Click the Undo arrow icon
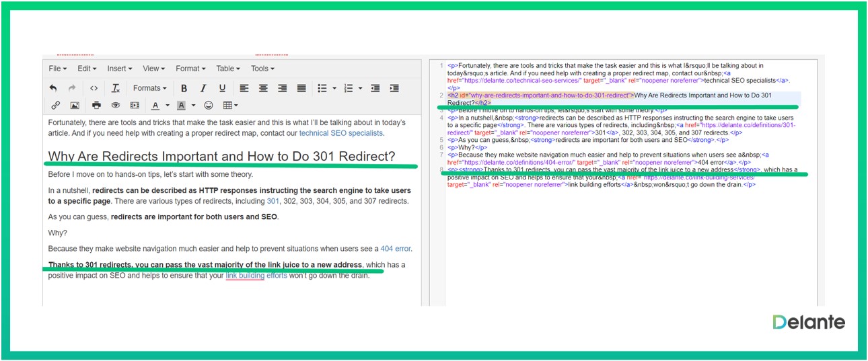 click(54, 88)
